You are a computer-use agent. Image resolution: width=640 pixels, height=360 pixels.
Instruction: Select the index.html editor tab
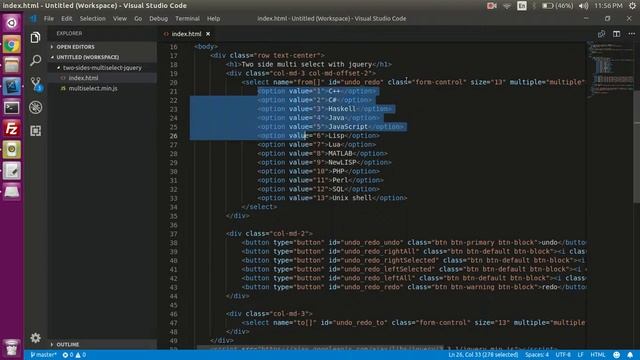click(187, 34)
